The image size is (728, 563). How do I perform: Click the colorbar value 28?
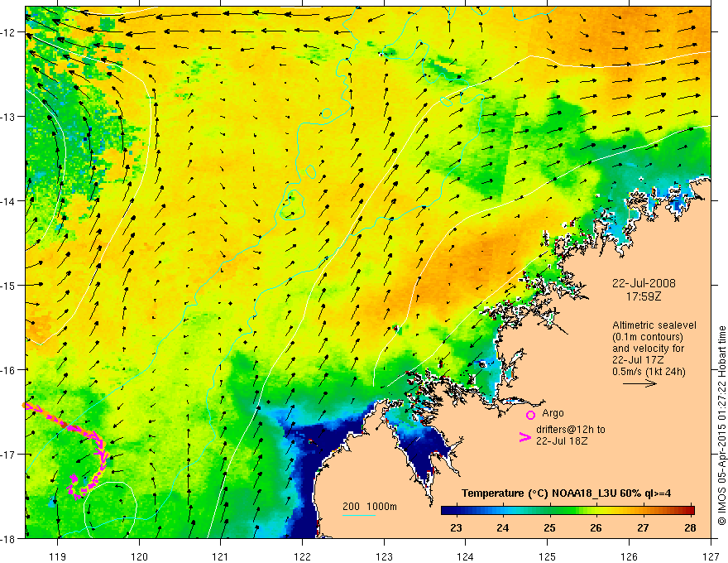pos(690,527)
